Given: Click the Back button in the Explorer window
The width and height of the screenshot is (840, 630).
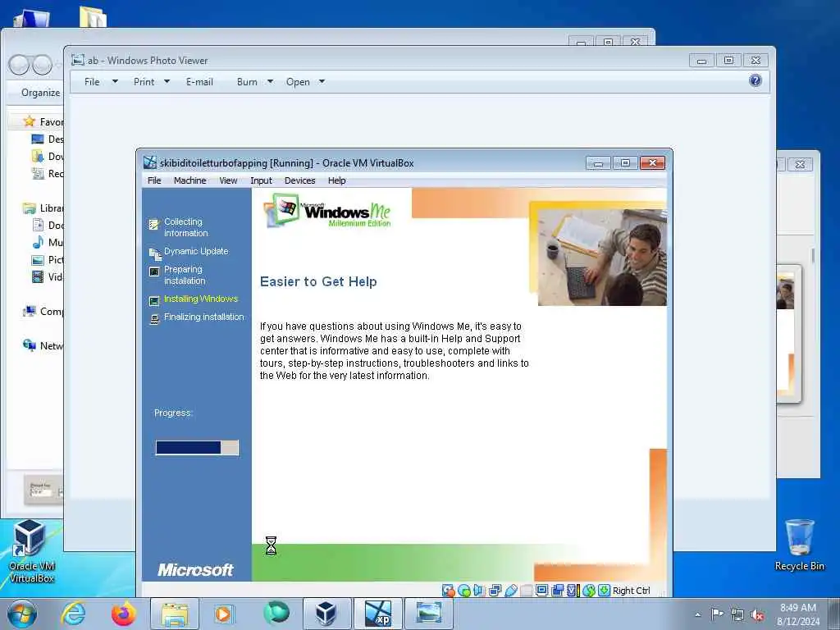Looking at the screenshot, I should [20, 65].
